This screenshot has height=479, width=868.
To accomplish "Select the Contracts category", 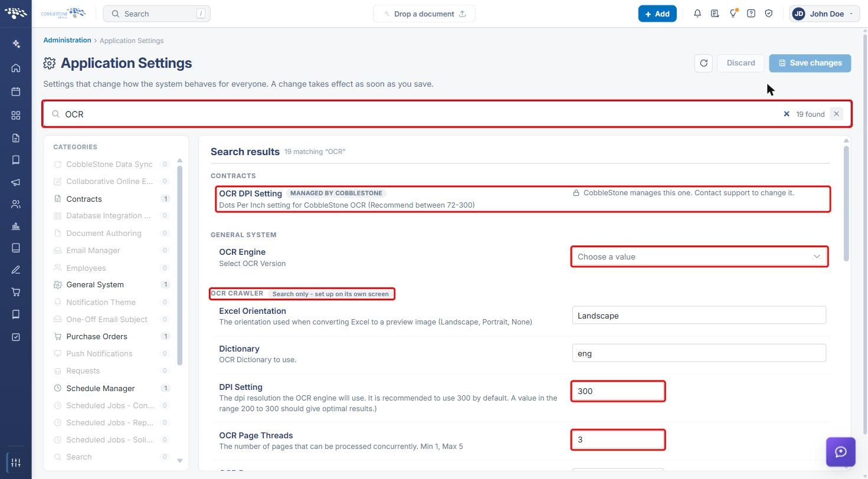I will [x=112, y=199].
